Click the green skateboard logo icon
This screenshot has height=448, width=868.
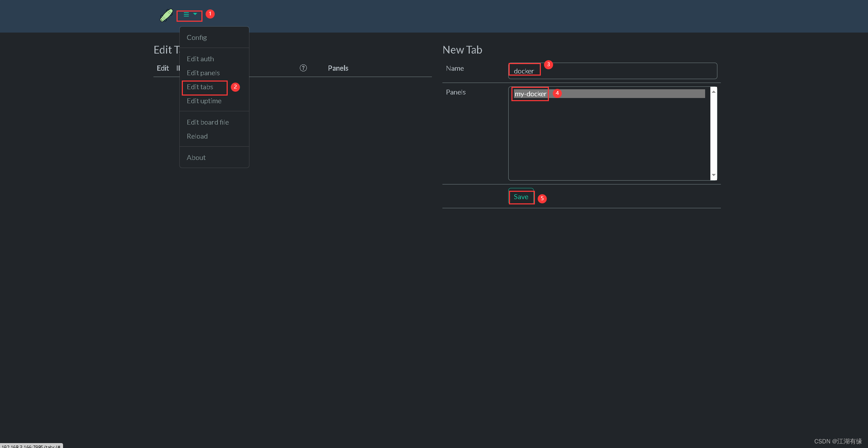tap(166, 15)
